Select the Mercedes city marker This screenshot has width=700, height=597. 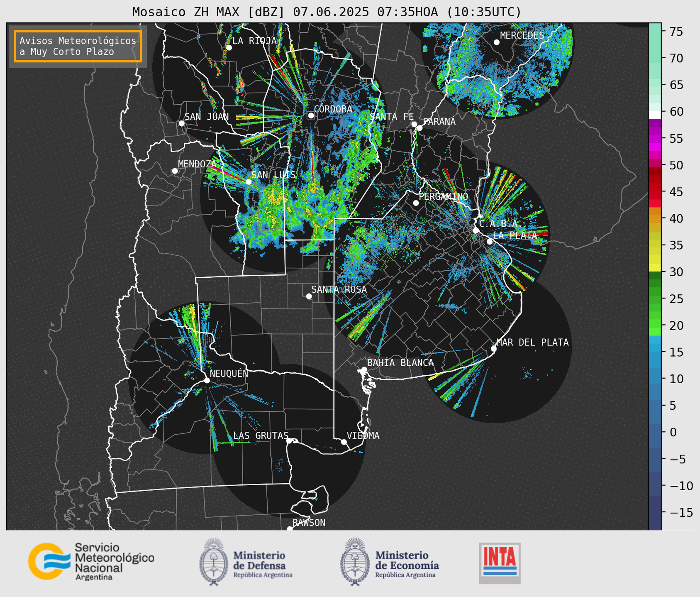496,42
